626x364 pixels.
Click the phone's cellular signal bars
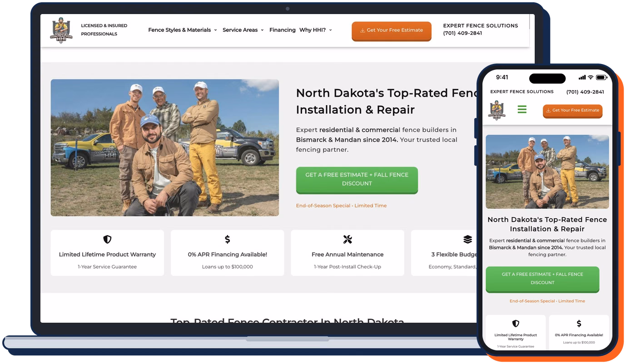tap(582, 77)
